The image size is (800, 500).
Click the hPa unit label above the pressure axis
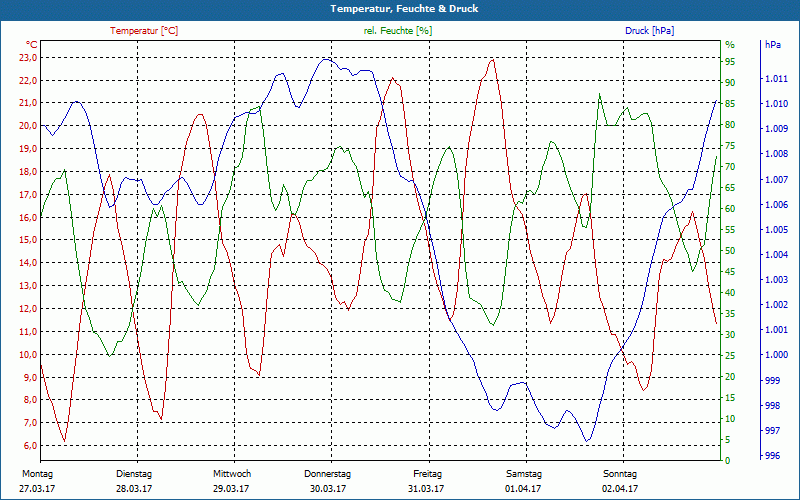772,45
